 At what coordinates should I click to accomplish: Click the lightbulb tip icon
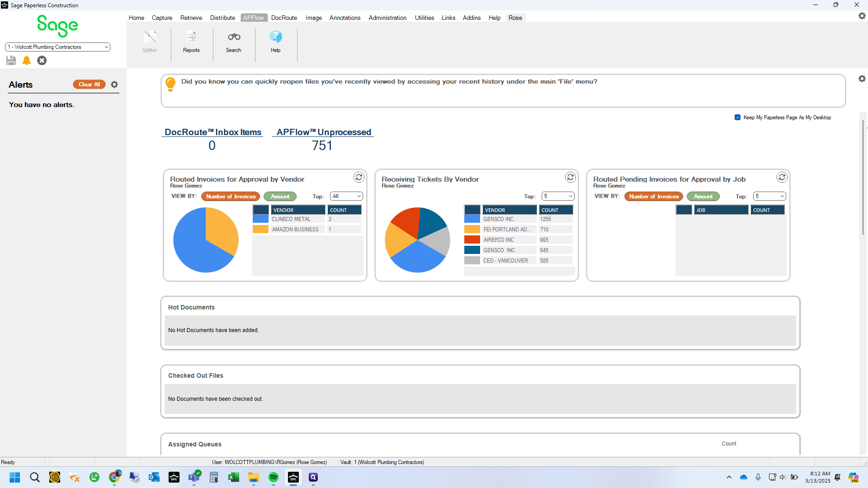coord(170,84)
